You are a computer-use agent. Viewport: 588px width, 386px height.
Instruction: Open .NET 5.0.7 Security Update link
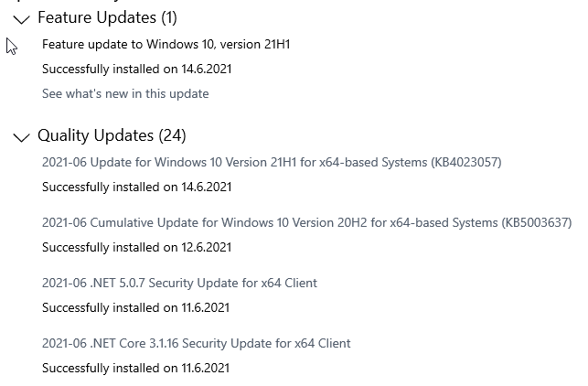click(179, 283)
